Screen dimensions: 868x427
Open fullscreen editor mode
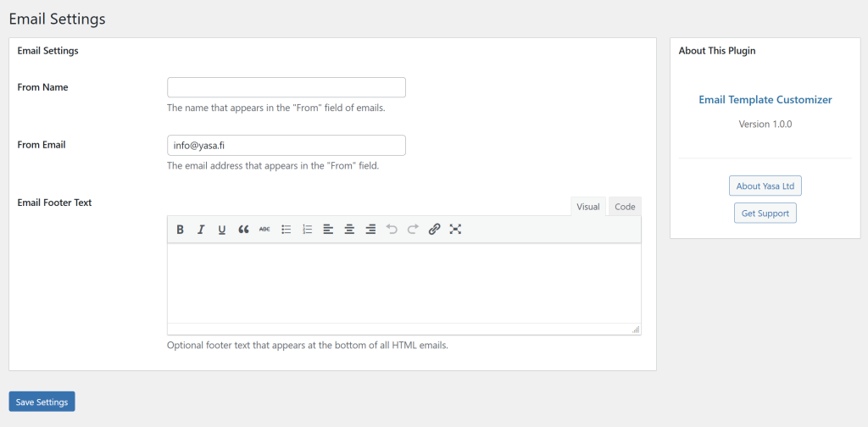[x=455, y=229]
